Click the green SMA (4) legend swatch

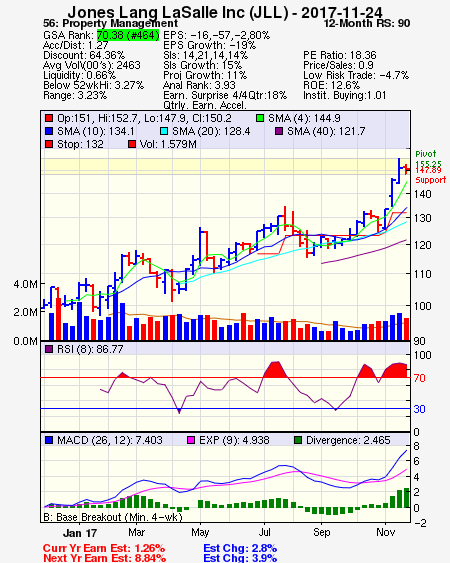pyautogui.click(x=260, y=118)
